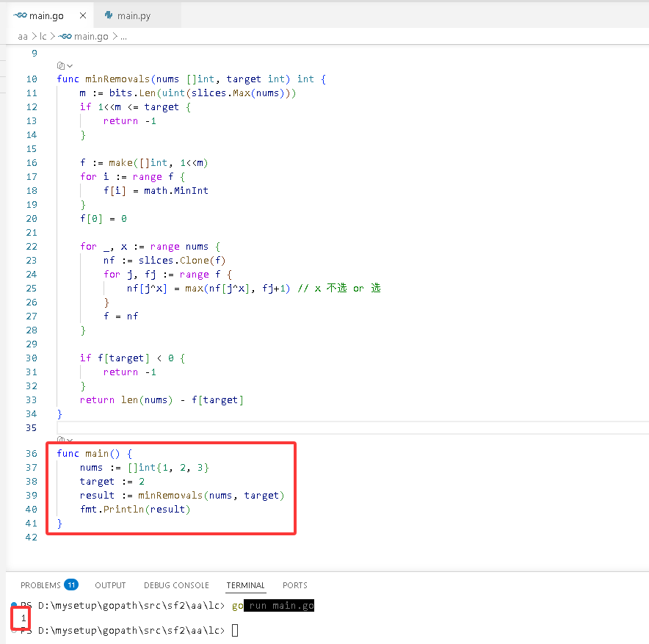Open the breadcrumb ellipsis symbol list
The width and height of the screenshot is (649, 644).
pos(123,37)
